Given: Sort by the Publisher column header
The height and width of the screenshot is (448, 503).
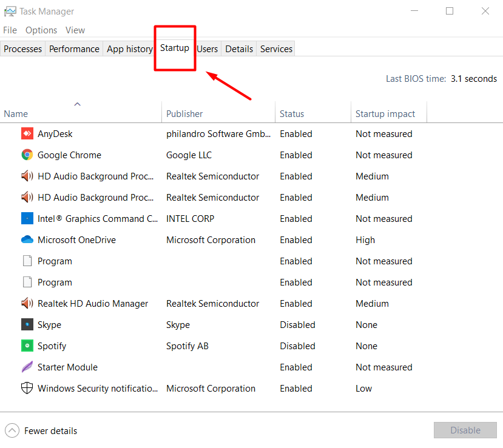Looking at the screenshot, I should point(218,113).
